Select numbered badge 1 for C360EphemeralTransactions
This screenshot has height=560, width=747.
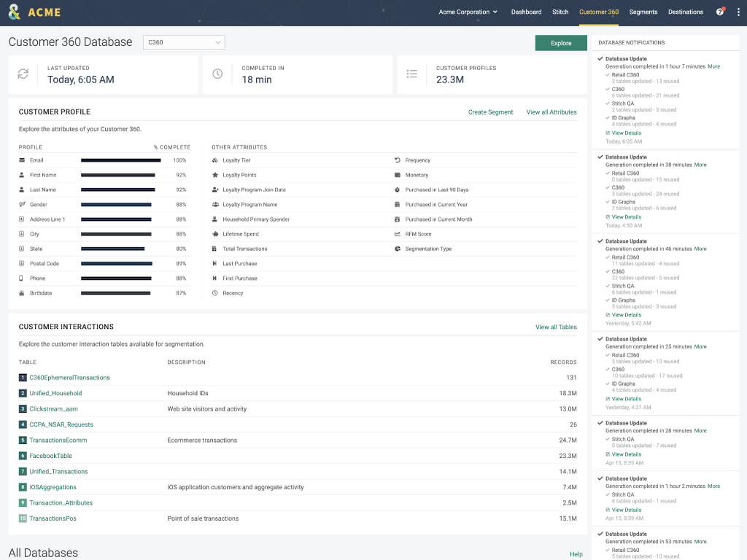pyautogui.click(x=23, y=378)
